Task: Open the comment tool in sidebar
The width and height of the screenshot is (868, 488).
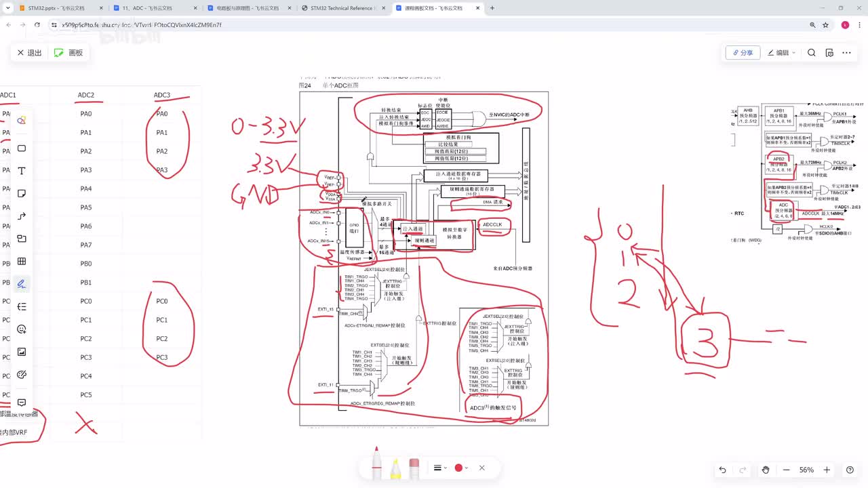Action: (x=22, y=403)
